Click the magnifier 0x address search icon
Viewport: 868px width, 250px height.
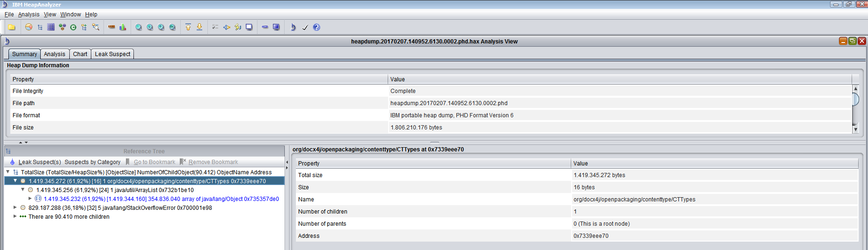(x=172, y=27)
